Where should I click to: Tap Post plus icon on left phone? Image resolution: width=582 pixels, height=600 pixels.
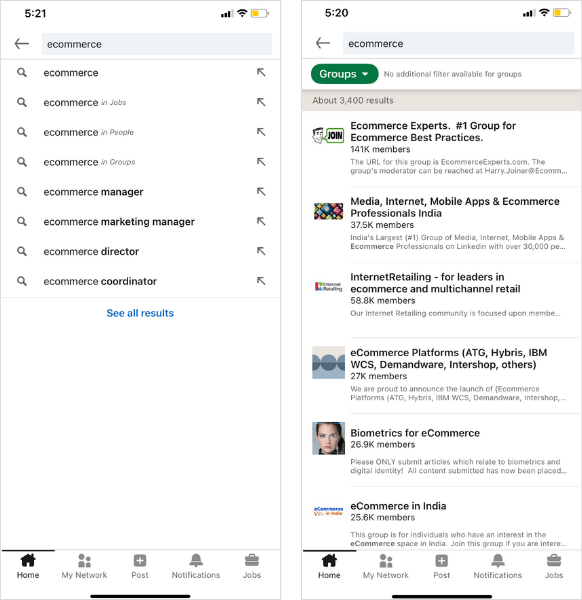pos(140,566)
